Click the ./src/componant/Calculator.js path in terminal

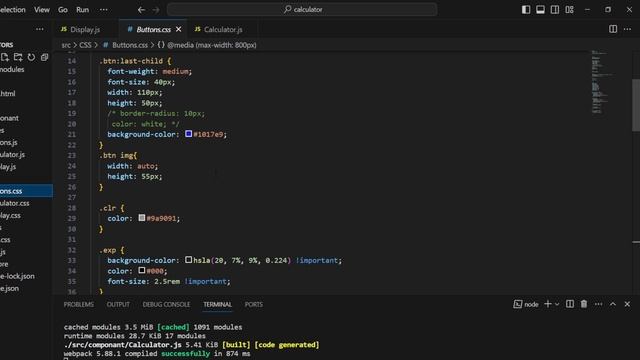click(123, 345)
